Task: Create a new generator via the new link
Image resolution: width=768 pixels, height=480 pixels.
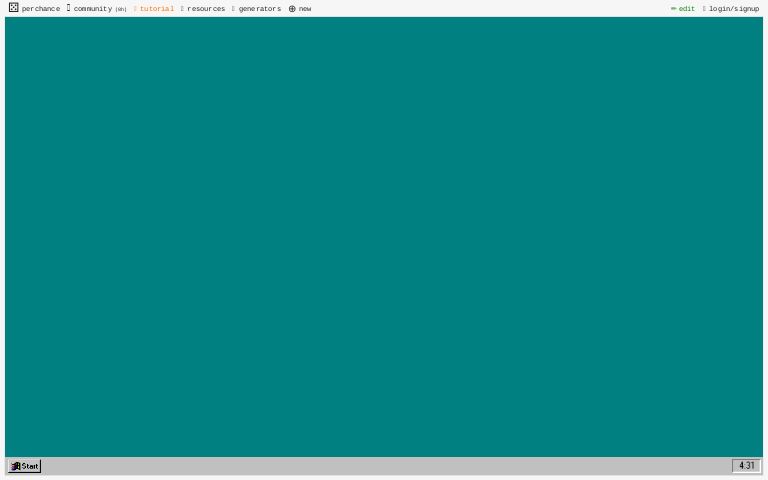Action: tap(305, 9)
